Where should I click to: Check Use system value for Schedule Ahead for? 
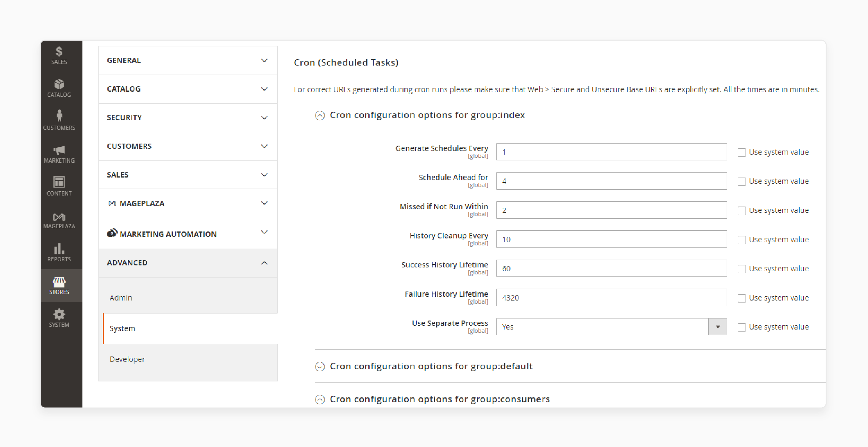tap(742, 182)
